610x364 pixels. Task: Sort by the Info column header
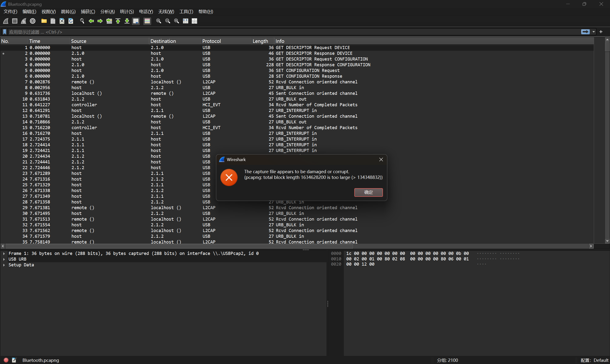click(x=434, y=41)
